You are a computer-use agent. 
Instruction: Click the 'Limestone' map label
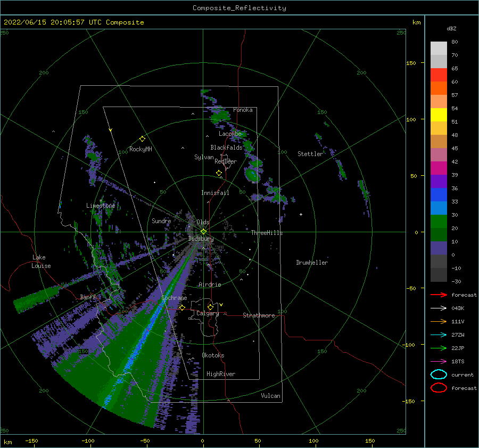coord(101,206)
